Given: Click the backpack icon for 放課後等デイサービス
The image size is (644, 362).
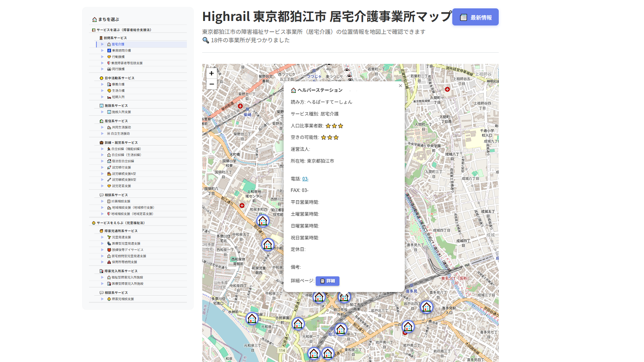Looking at the screenshot, I should click(109, 250).
